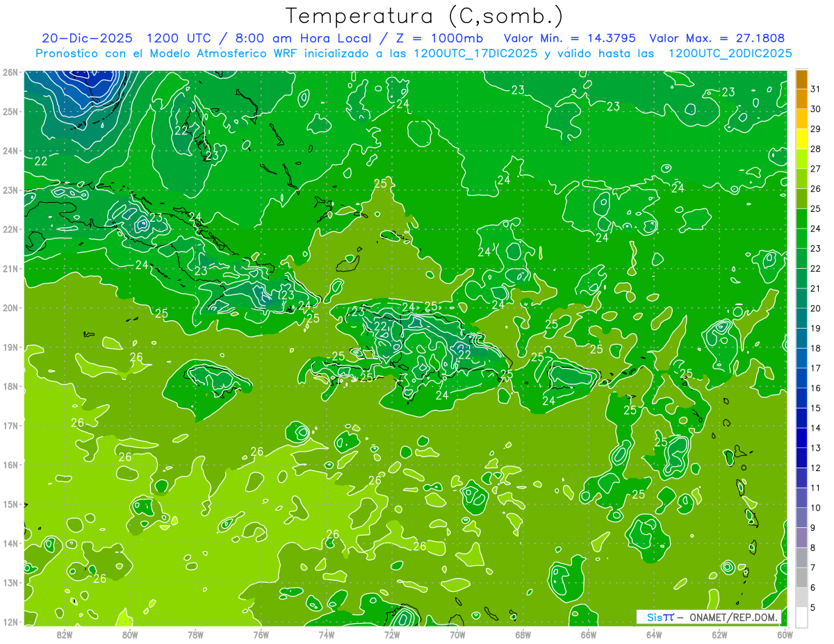Click color scale label 31
Screen dimensions: 834x644
[x=815, y=89]
